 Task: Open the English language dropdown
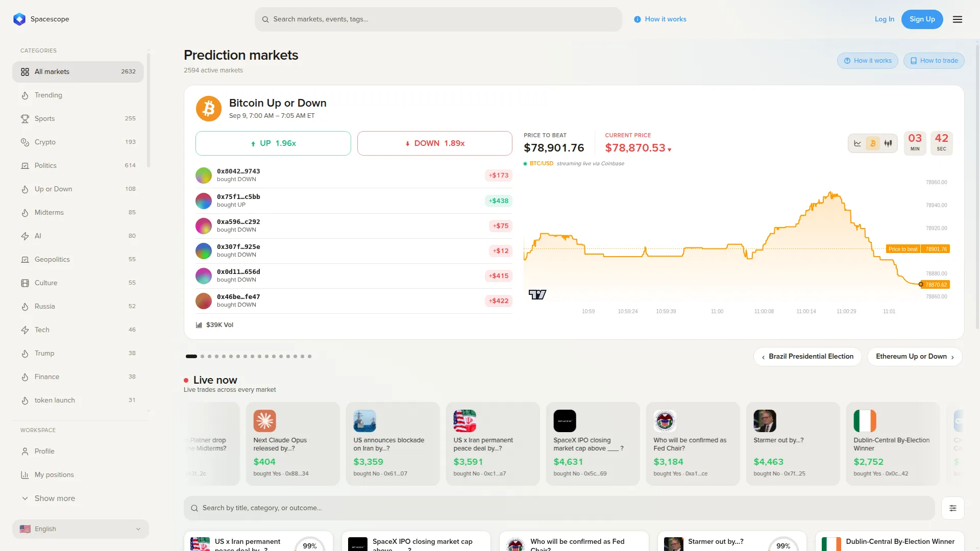click(81, 529)
